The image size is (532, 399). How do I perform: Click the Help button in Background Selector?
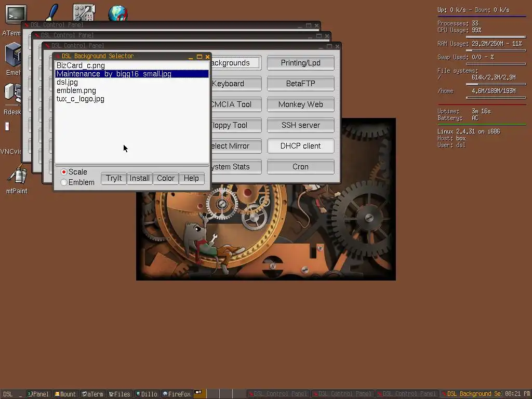pyautogui.click(x=191, y=178)
